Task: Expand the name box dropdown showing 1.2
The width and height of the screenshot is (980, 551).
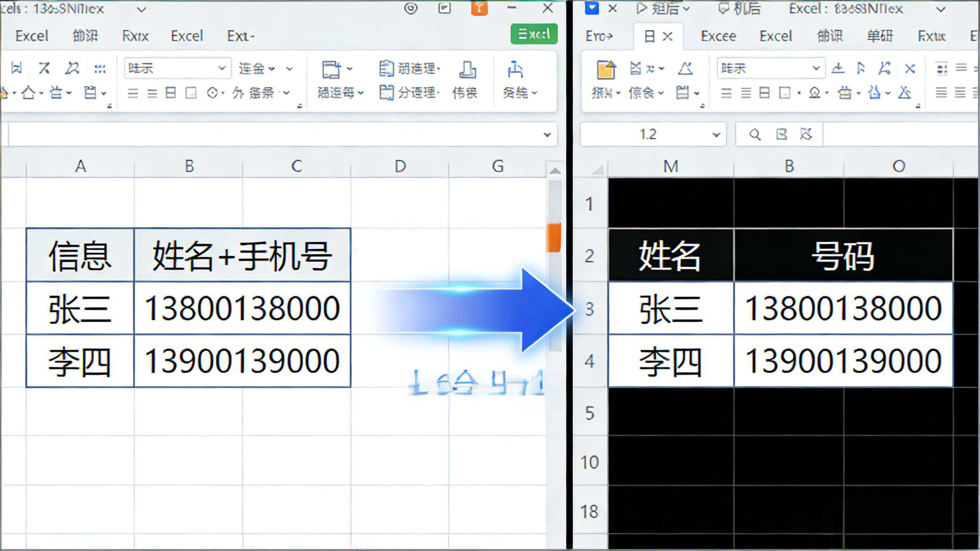Action: coord(717,134)
